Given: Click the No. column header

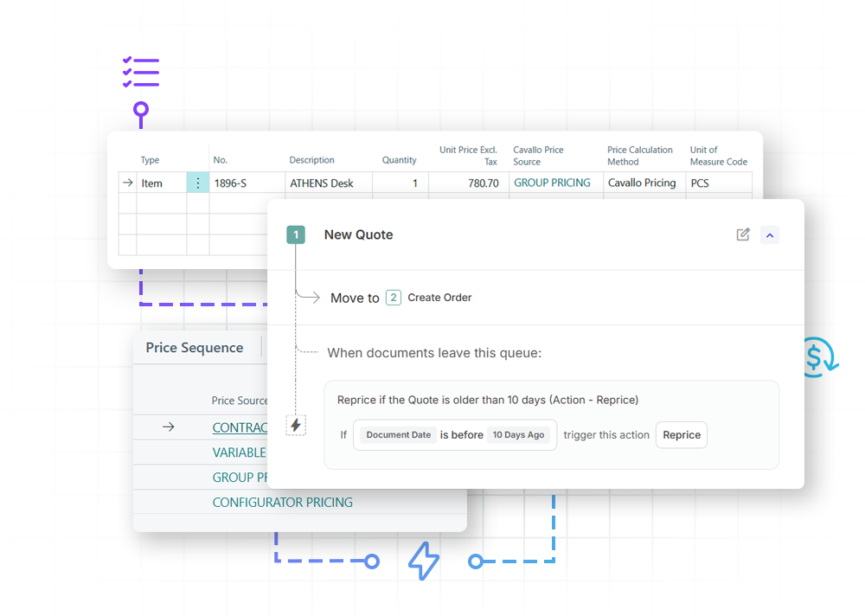Looking at the screenshot, I should (x=220, y=160).
